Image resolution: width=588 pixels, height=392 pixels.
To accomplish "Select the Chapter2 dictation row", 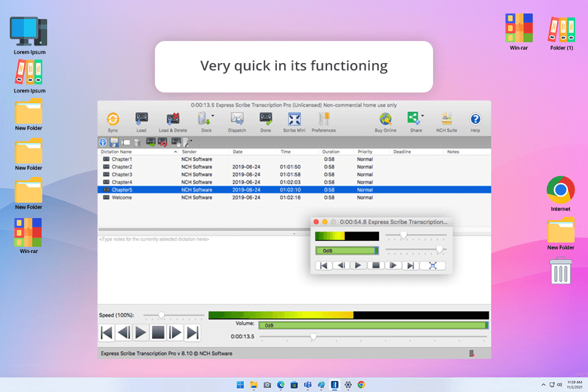I will [x=295, y=167].
